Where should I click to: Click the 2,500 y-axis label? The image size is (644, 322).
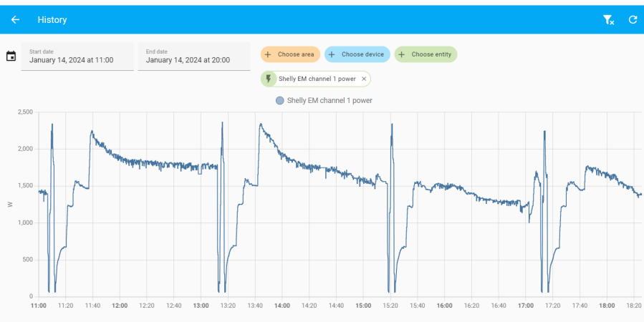[25, 112]
